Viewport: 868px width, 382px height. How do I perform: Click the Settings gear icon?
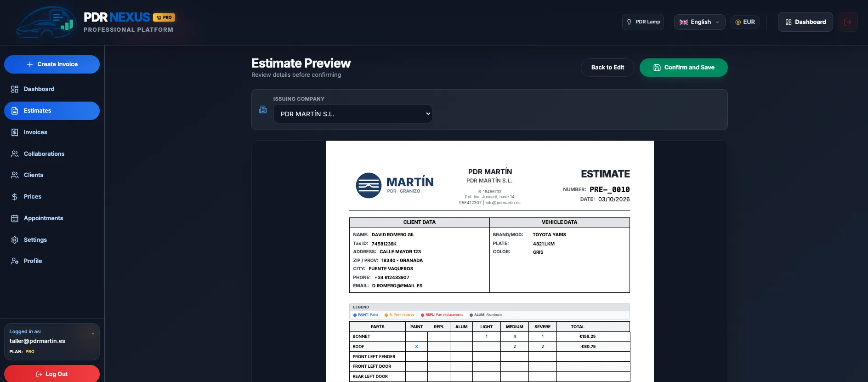15,240
